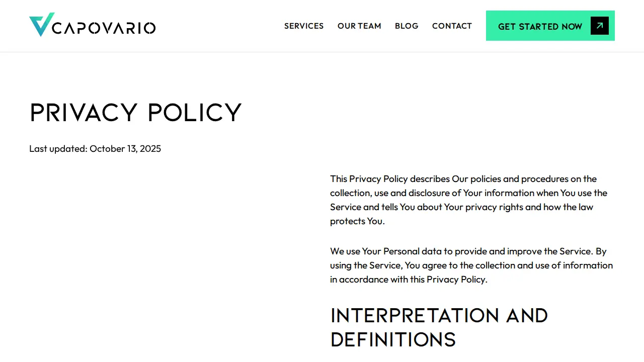
Task: Click the Get Started Now button
Action: pos(550,26)
